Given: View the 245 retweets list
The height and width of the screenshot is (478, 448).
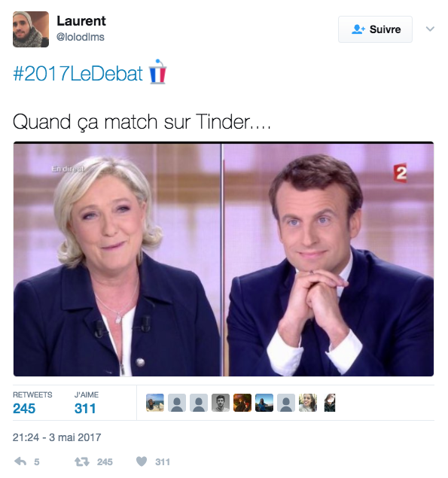Looking at the screenshot, I should [x=32, y=403].
